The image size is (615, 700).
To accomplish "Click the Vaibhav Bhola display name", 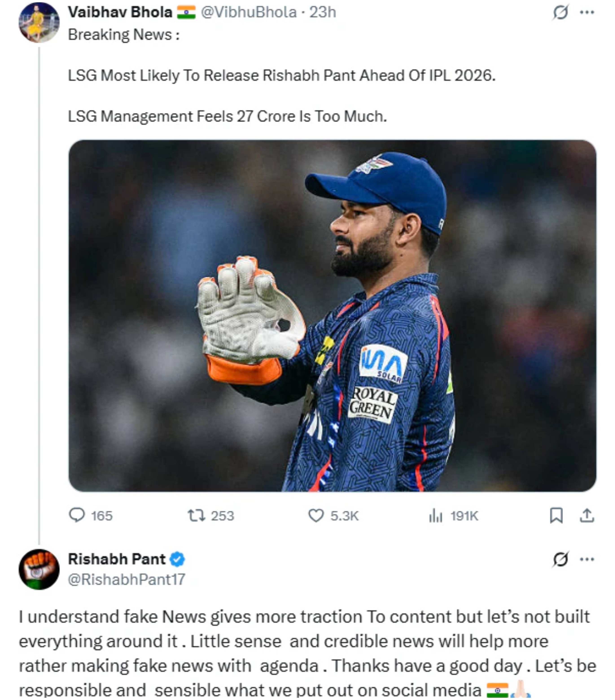I will tap(120, 12).
